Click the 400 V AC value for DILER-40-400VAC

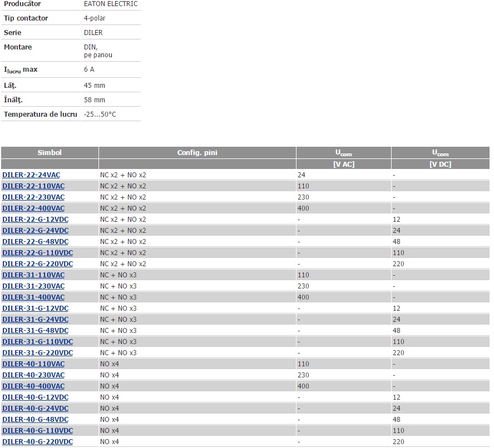pos(303,386)
